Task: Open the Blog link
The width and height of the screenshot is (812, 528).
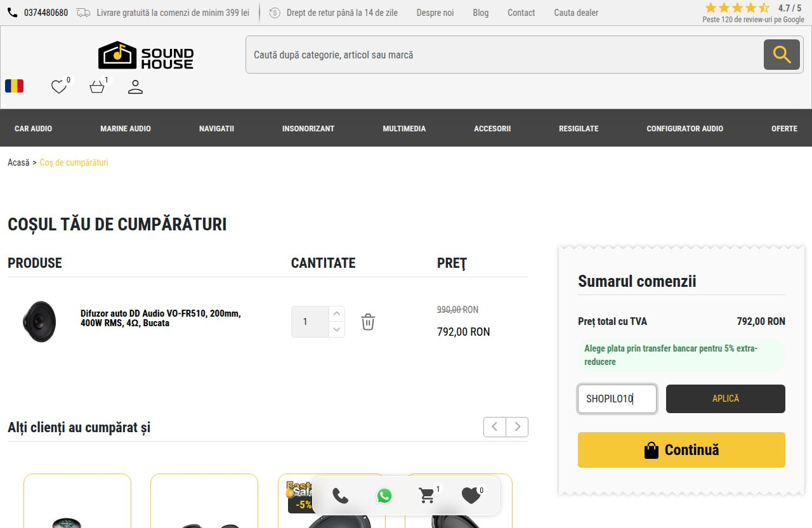Action: click(481, 13)
